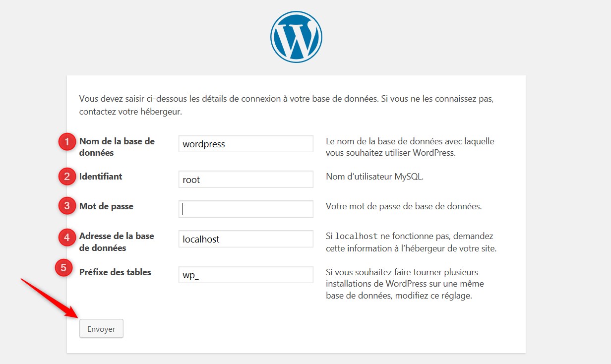Image resolution: width=611 pixels, height=364 pixels.
Task: Click the WordPress logo at top
Action: [x=296, y=37]
